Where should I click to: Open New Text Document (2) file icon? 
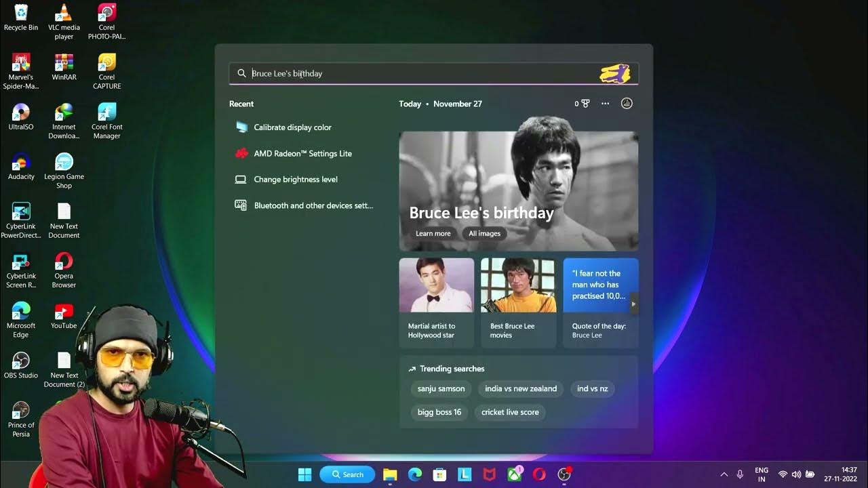[64, 369]
